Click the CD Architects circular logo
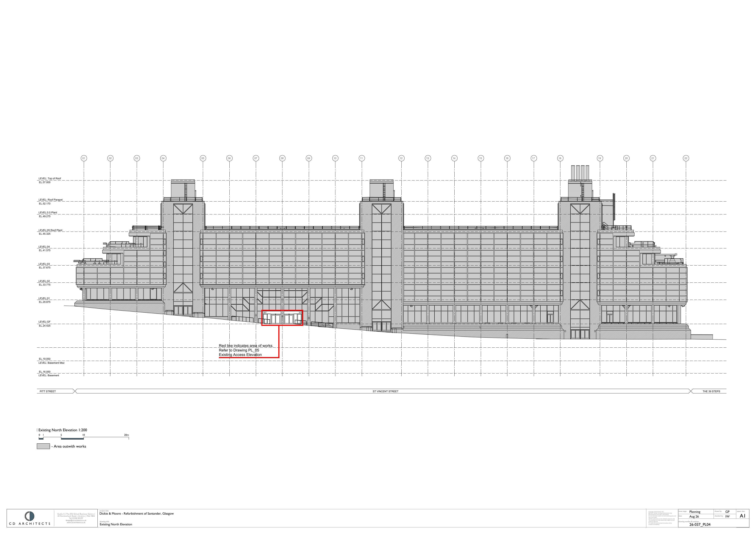The image size is (756, 534). 30,516
